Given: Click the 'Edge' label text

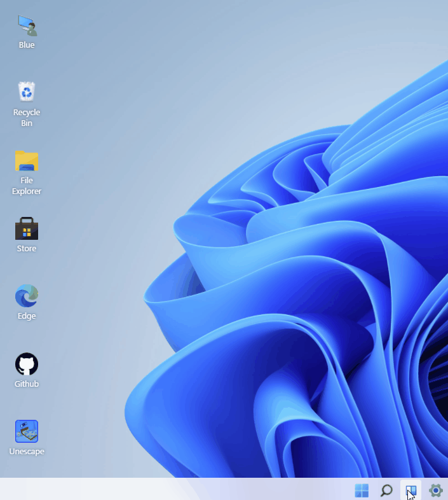Looking at the screenshot, I should click(x=27, y=316).
